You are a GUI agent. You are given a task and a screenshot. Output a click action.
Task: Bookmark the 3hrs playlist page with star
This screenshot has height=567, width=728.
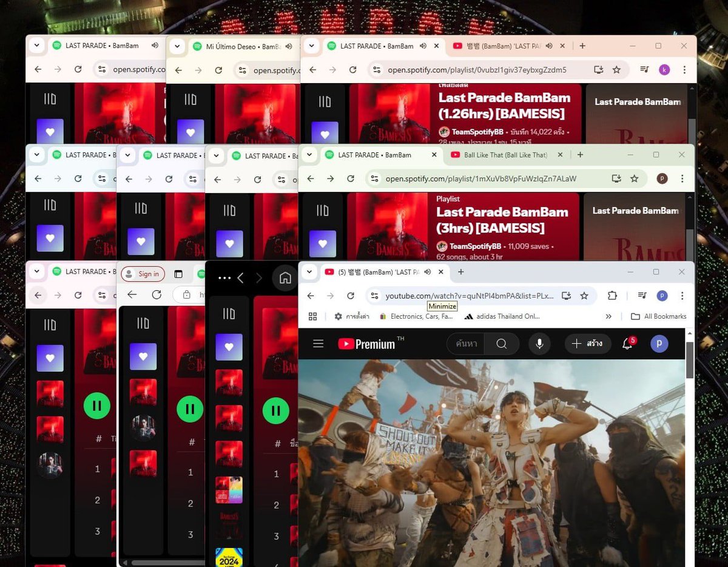pyautogui.click(x=635, y=178)
